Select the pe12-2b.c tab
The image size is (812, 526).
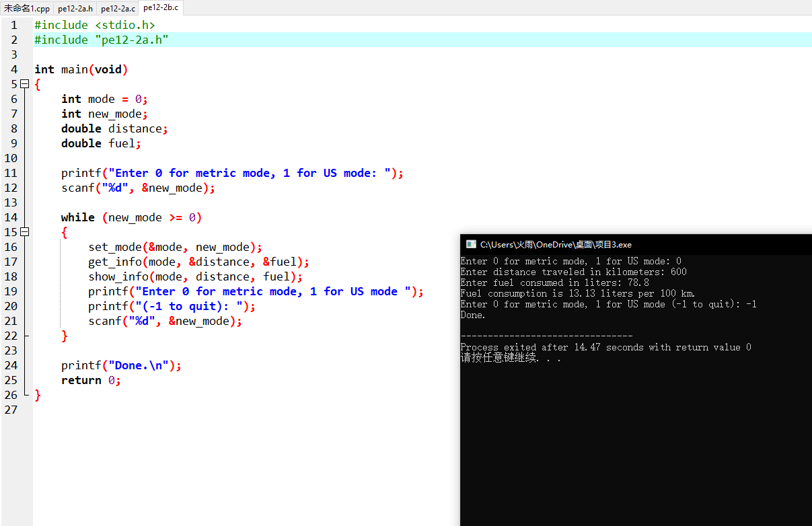coord(161,8)
